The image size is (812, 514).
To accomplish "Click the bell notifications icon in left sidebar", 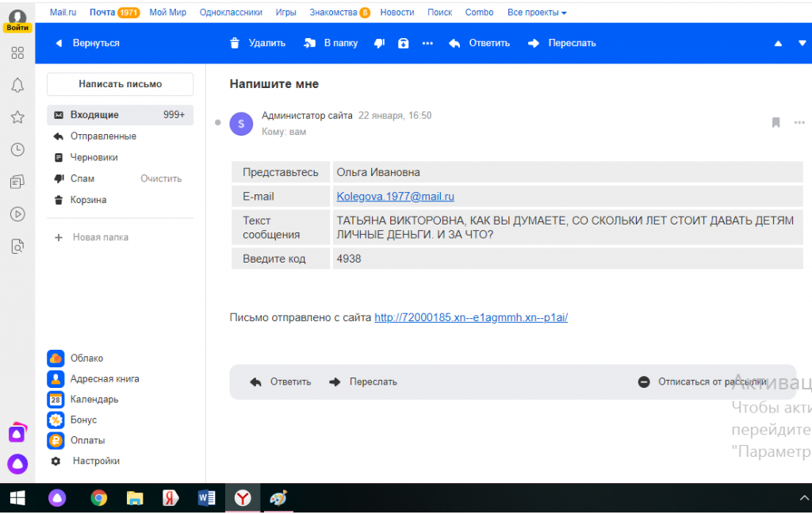I will 17,85.
